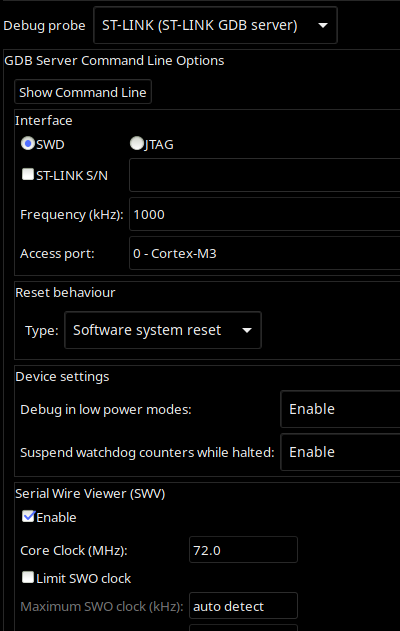Viewport: 400px width, 631px height.
Task: Open Suspend watchdog counters combo box
Action: [340, 452]
